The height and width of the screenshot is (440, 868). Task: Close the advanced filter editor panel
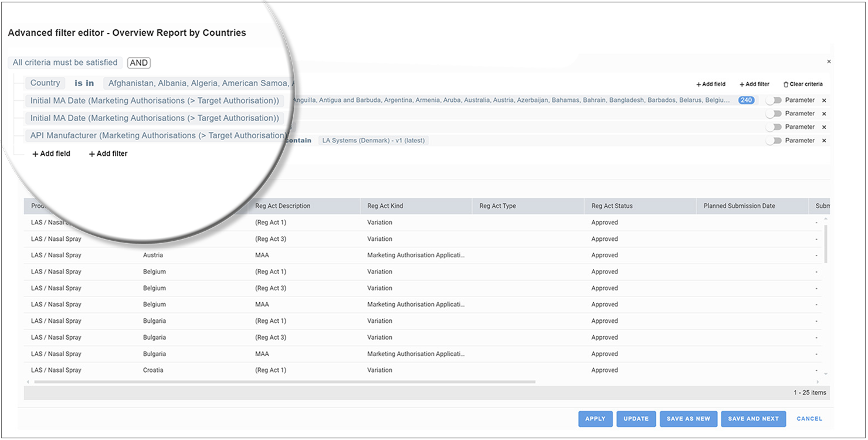(x=829, y=62)
